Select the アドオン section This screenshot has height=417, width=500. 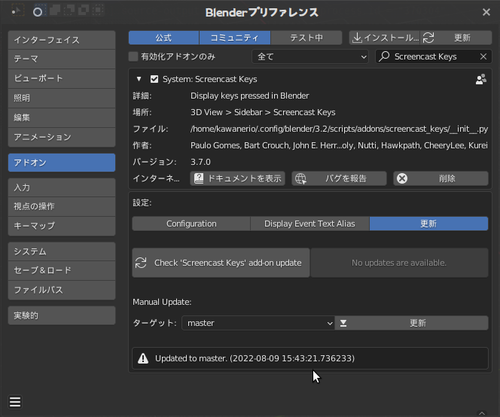(62, 163)
